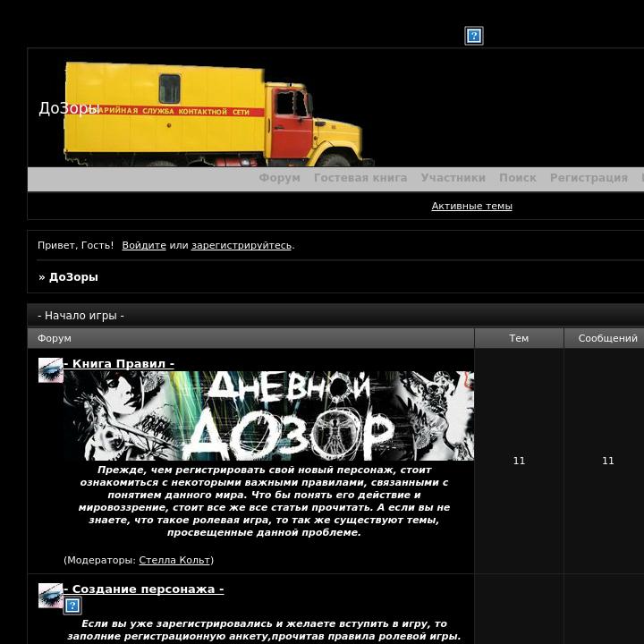Screen dimensions: 644x644
Task: Open the Гостевая книга menu item
Action: (360, 178)
